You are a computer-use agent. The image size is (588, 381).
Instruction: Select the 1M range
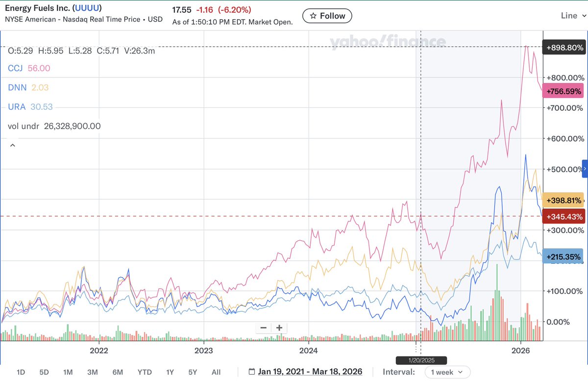coord(69,372)
